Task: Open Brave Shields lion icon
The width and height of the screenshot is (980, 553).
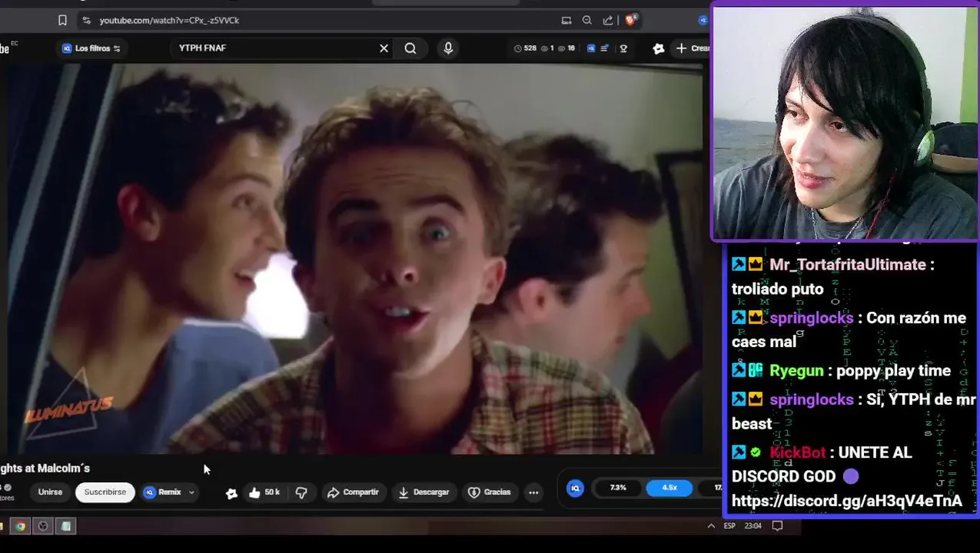Action: coord(630,20)
